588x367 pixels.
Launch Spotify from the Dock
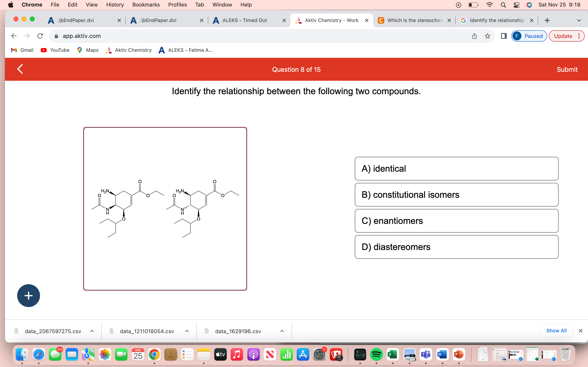click(x=377, y=354)
